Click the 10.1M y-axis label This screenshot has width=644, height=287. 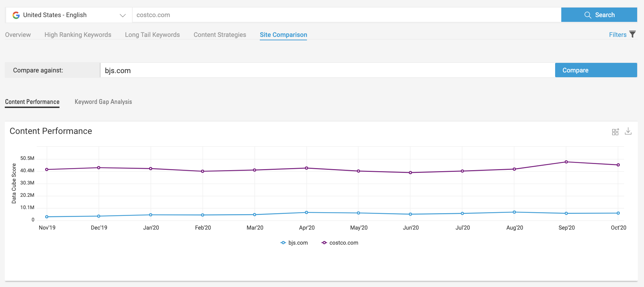point(27,207)
